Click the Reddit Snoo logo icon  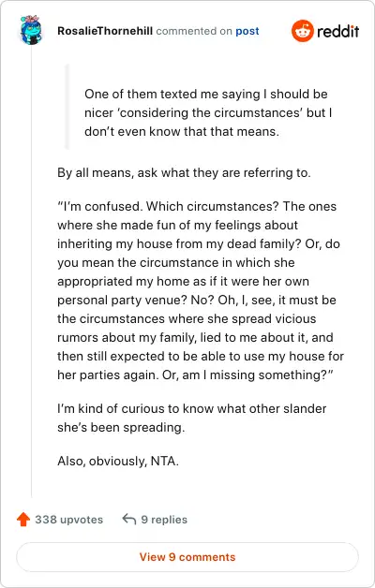(302, 31)
